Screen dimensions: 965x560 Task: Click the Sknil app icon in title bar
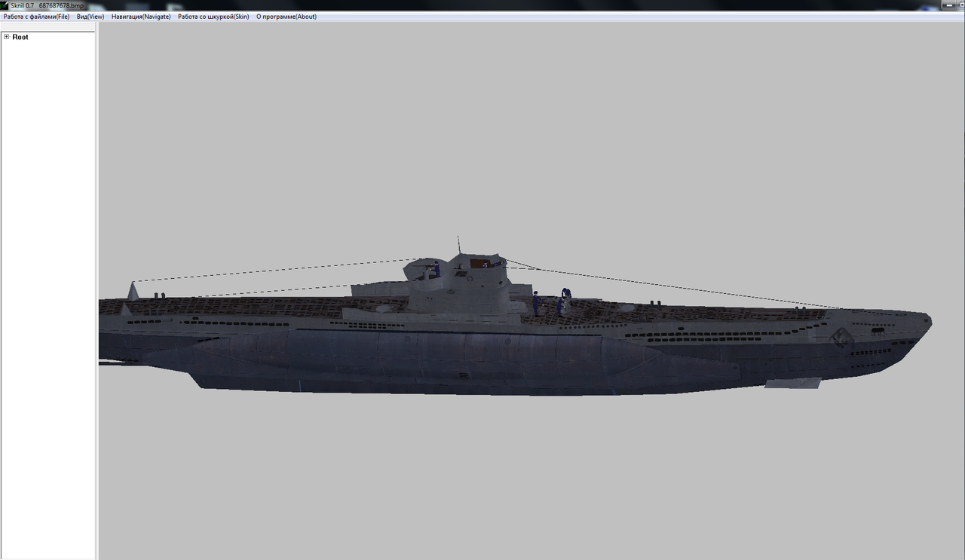coord(5,5)
